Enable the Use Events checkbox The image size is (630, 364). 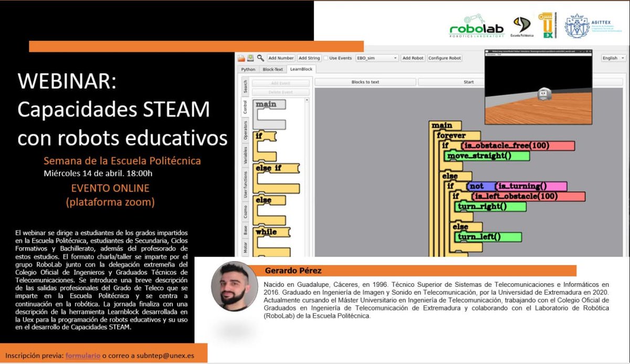[x=326, y=58]
